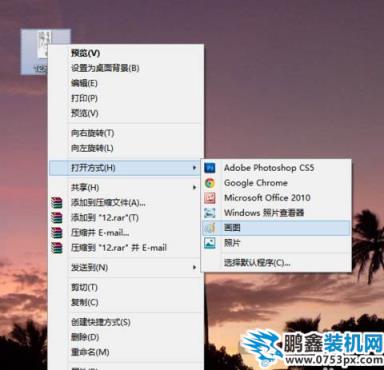
Task: Click the 照片 app icon
Action: pos(210,243)
